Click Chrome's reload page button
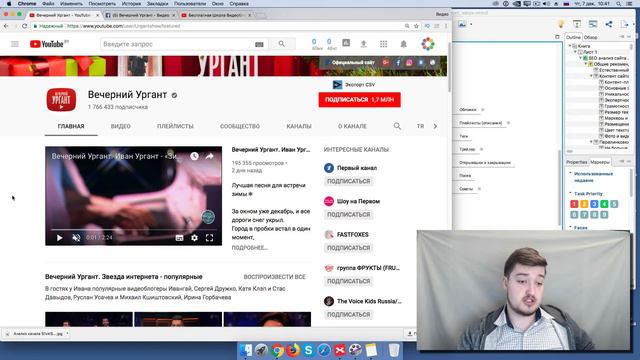This screenshot has height=360, width=640. click(24, 26)
